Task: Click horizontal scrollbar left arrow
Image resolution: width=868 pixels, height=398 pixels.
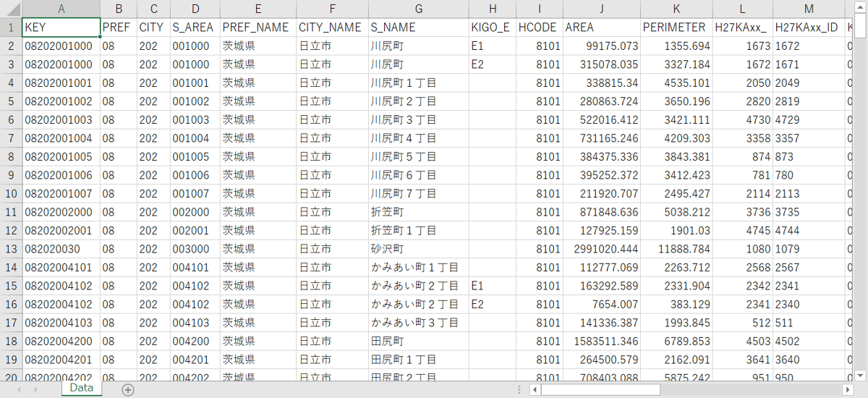Action: tap(535, 389)
